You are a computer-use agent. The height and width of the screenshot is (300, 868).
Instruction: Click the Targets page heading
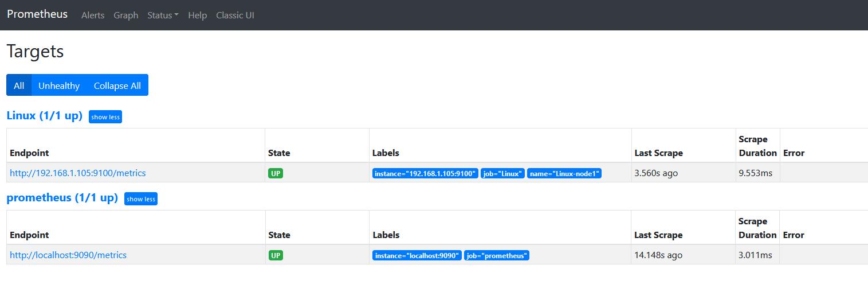point(35,51)
